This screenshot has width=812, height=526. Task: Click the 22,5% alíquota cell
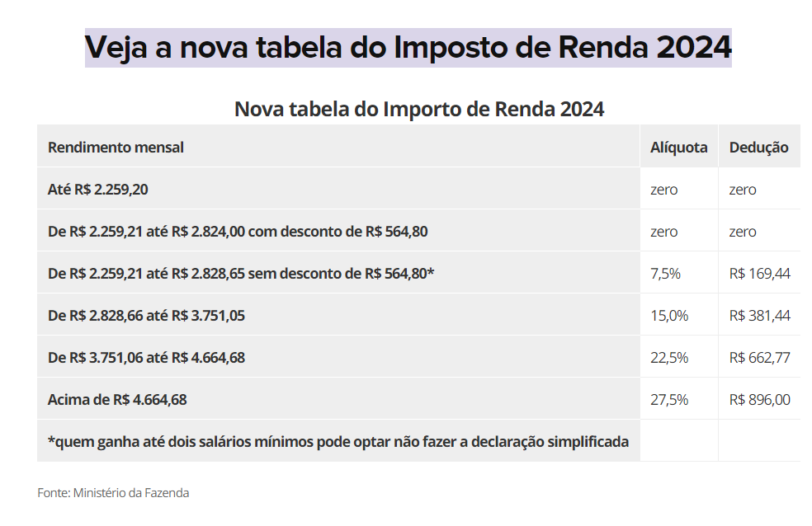point(668,358)
